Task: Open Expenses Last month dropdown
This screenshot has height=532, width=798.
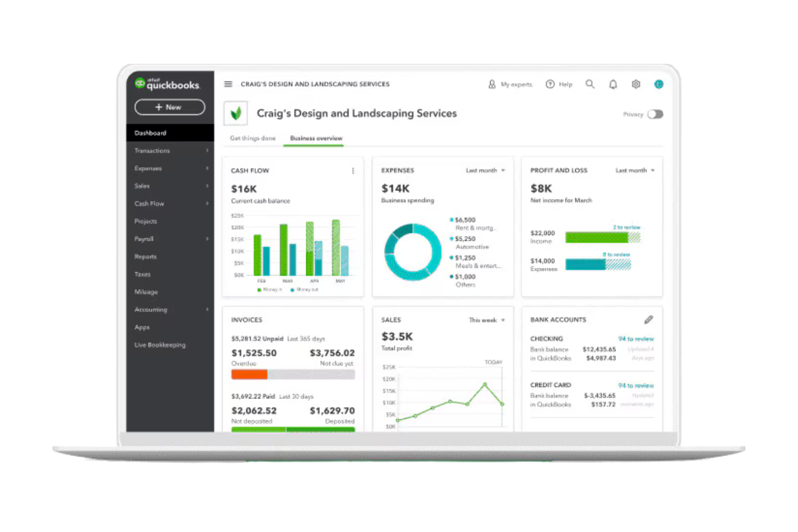Action: pos(485,170)
